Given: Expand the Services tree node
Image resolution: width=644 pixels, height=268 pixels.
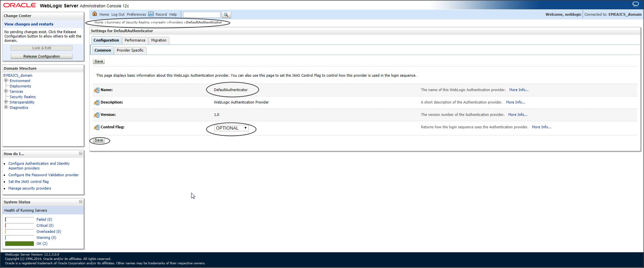Looking at the screenshot, I should tap(6, 91).
